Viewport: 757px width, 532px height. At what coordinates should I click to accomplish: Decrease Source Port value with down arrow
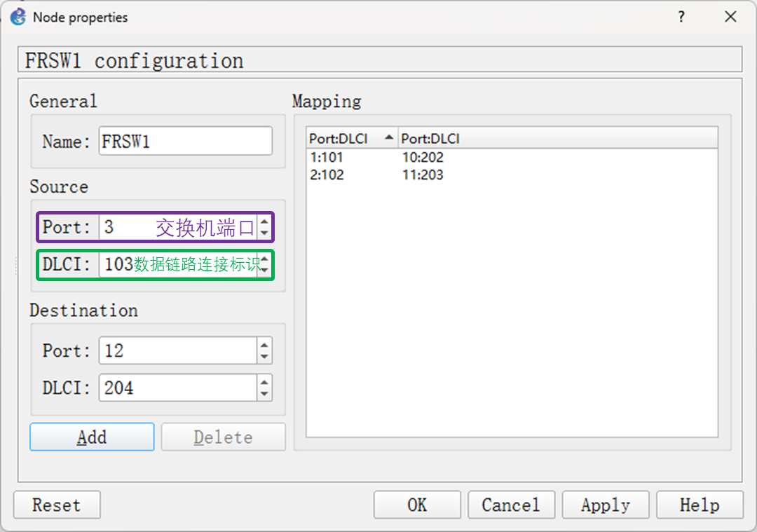point(264,233)
